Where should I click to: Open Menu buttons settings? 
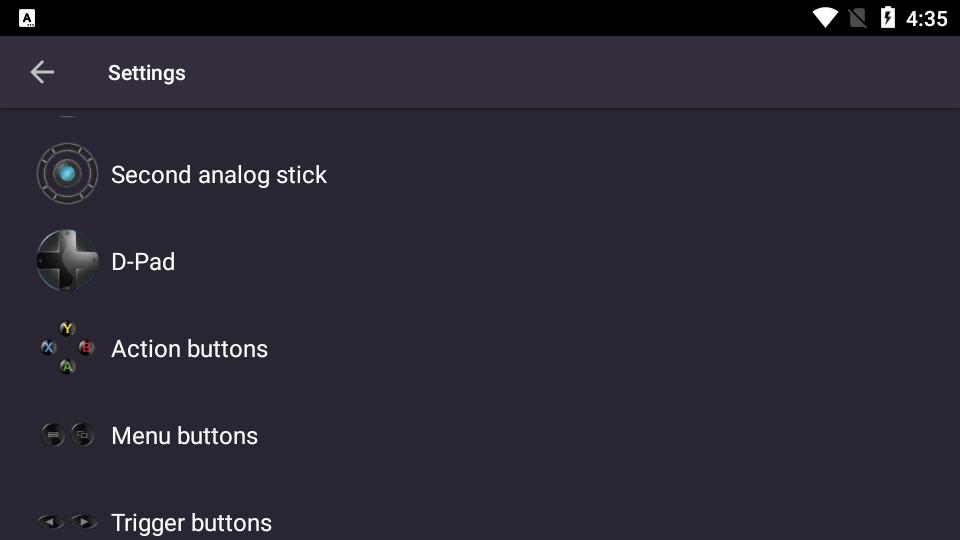[480, 435]
